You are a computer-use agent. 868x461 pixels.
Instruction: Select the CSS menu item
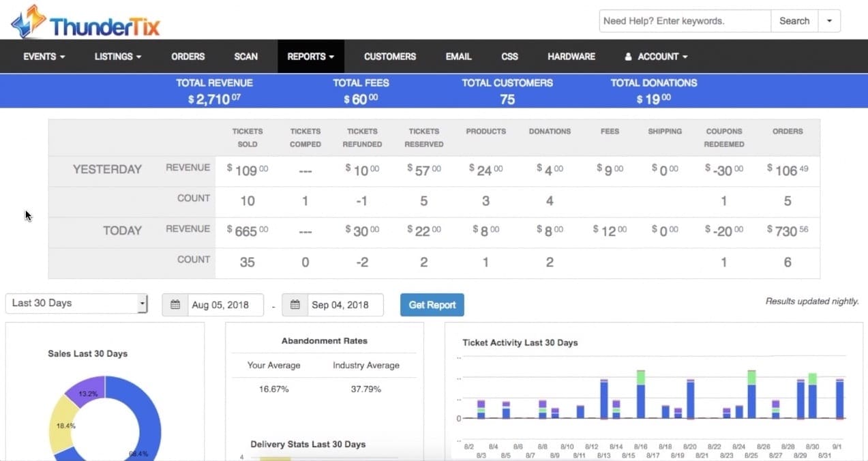tap(509, 57)
